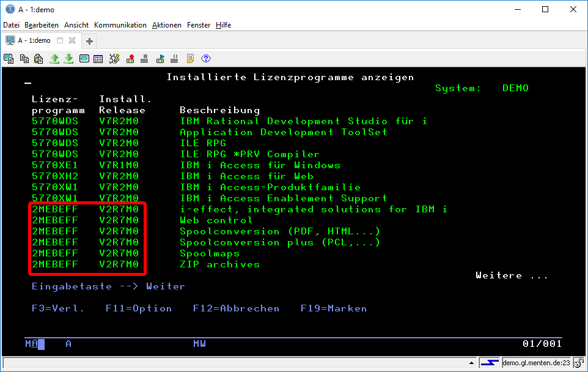Select the A - 1:demo session tab
The image size is (588, 372).
pos(34,40)
